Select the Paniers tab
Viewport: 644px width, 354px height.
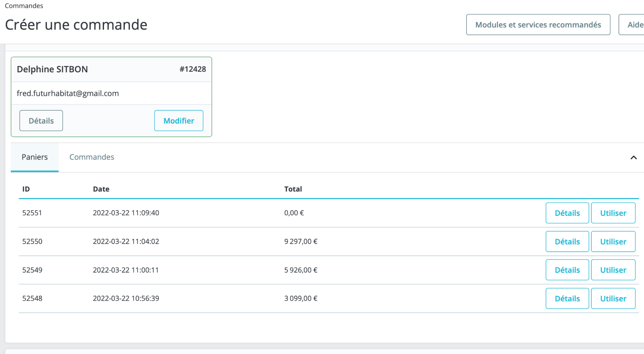coord(35,157)
